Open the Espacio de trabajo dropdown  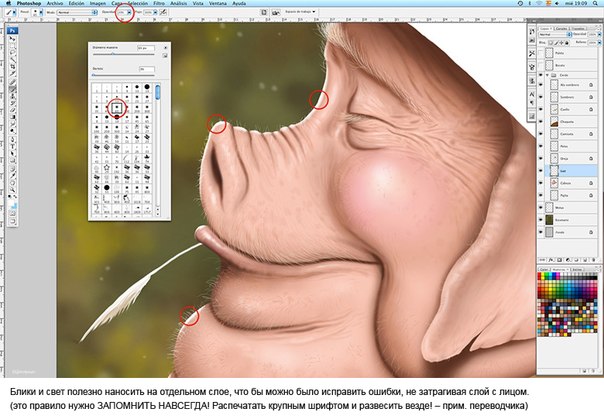coord(300,12)
